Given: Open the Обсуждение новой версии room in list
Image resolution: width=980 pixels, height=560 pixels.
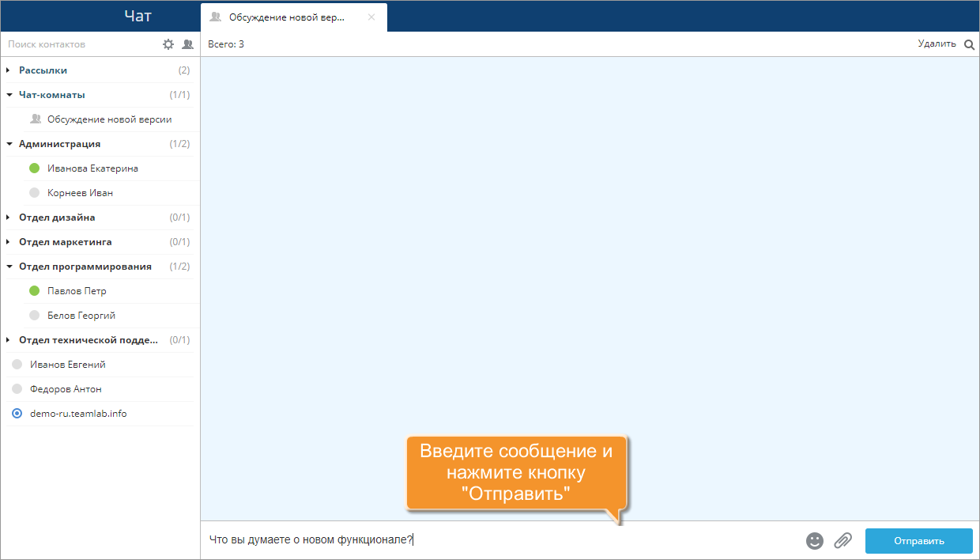Looking at the screenshot, I should click(109, 119).
